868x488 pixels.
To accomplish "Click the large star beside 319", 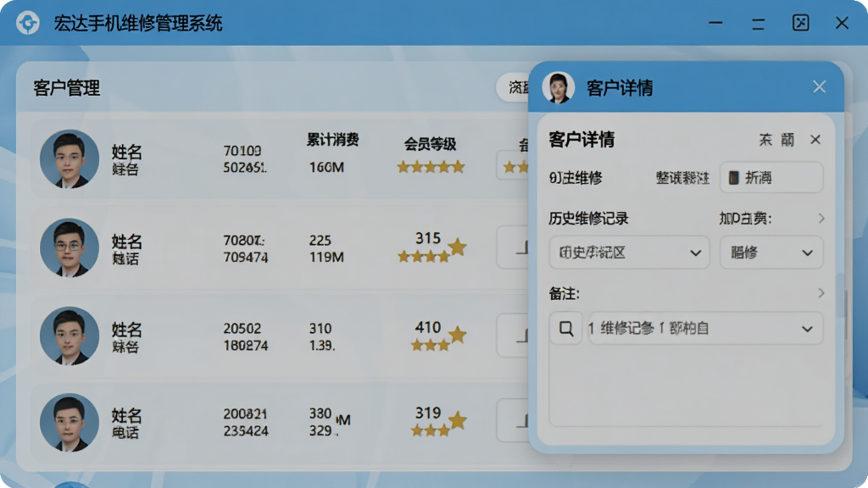I will coord(457,420).
